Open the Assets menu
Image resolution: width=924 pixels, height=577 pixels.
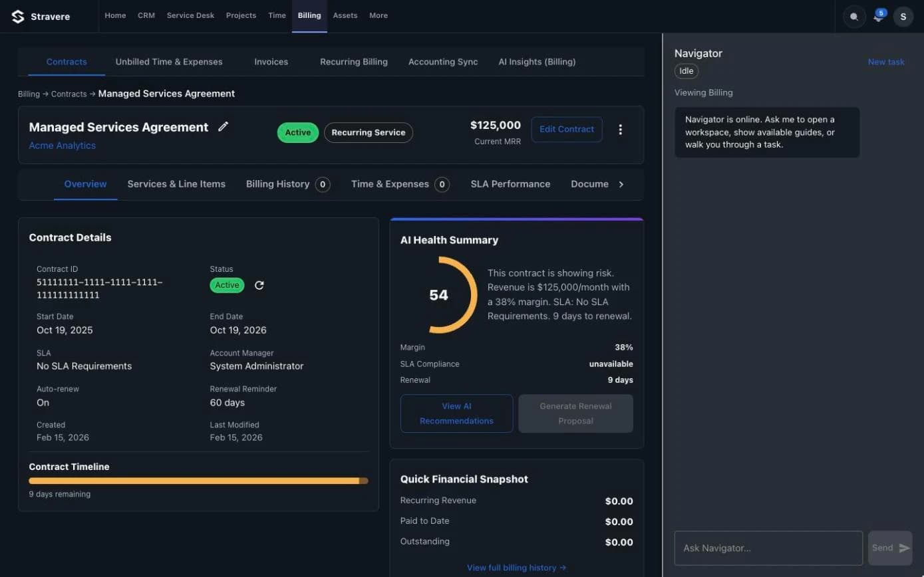[x=345, y=15]
